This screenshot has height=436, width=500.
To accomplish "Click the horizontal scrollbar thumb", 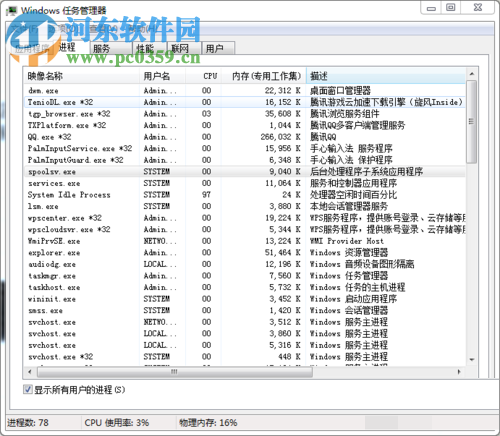I will tap(174, 372).
